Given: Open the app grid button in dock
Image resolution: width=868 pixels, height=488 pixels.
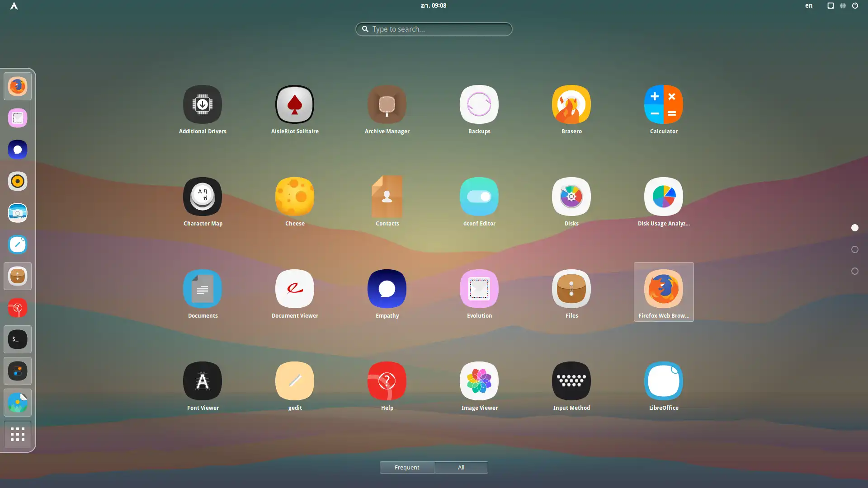Looking at the screenshot, I should 17,434.
